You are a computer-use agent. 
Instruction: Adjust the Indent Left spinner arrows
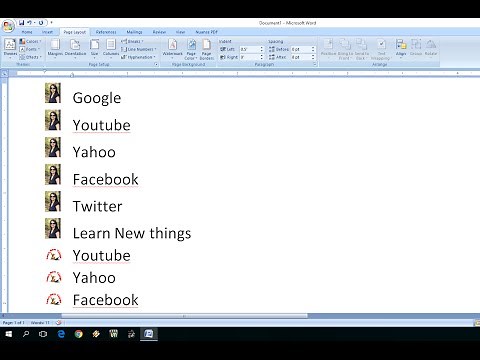(x=262, y=49)
